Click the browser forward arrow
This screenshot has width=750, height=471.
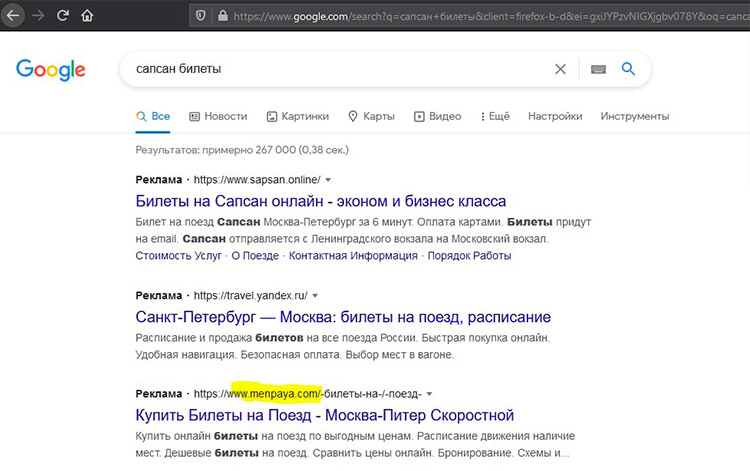coord(39,15)
